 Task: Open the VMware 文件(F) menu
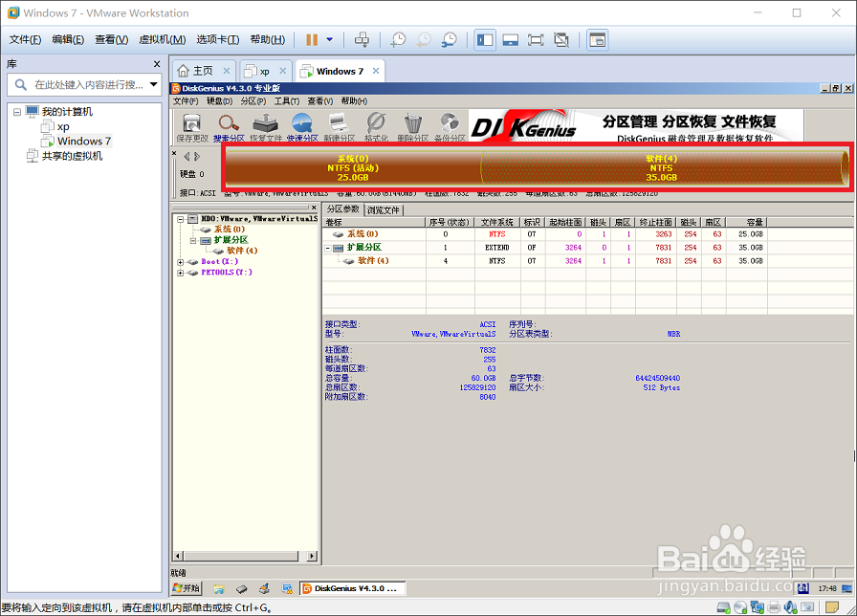25,40
